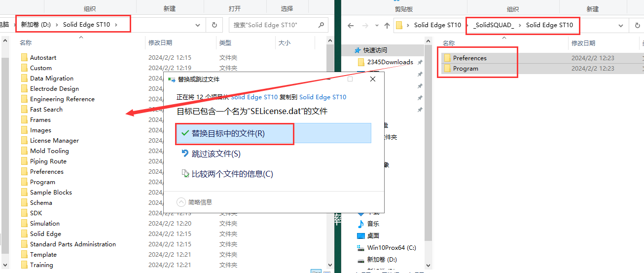Image resolution: width=644 pixels, height=273 pixels.
Task: Click the magnifier search icon in left window
Action: pos(321,25)
